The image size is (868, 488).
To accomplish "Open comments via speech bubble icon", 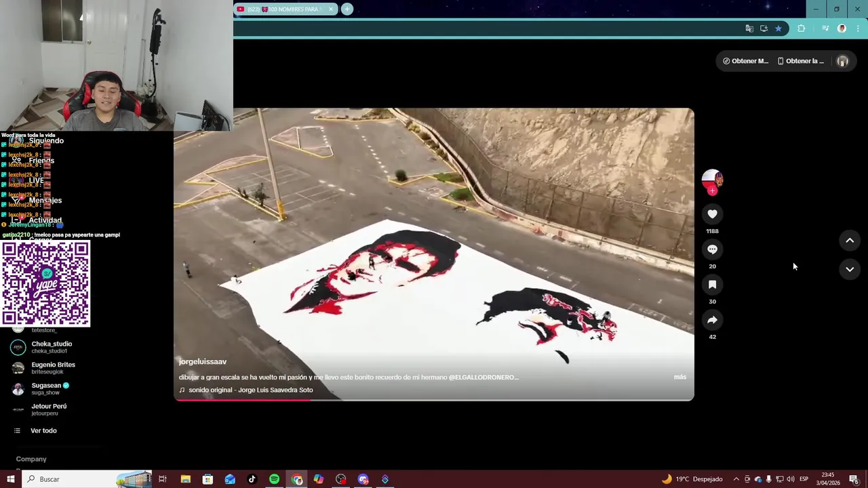I will point(712,249).
